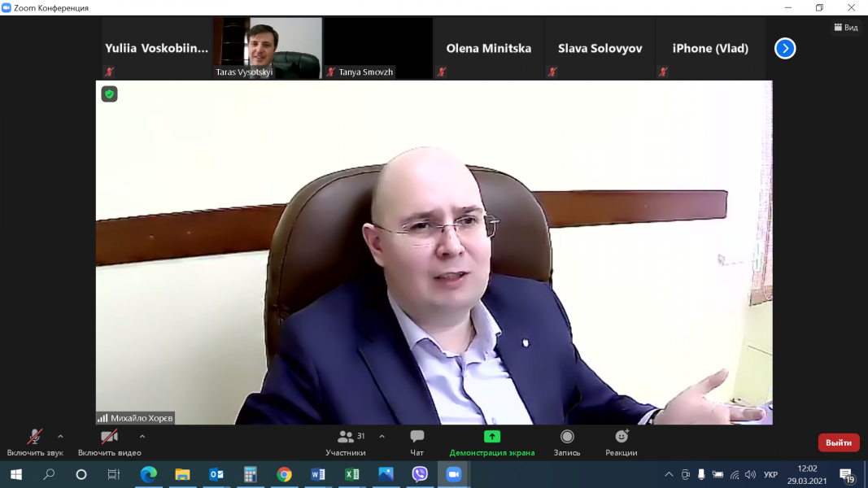Open the Viber app from the taskbar
The image size is (868, 488).
[420, 474]
